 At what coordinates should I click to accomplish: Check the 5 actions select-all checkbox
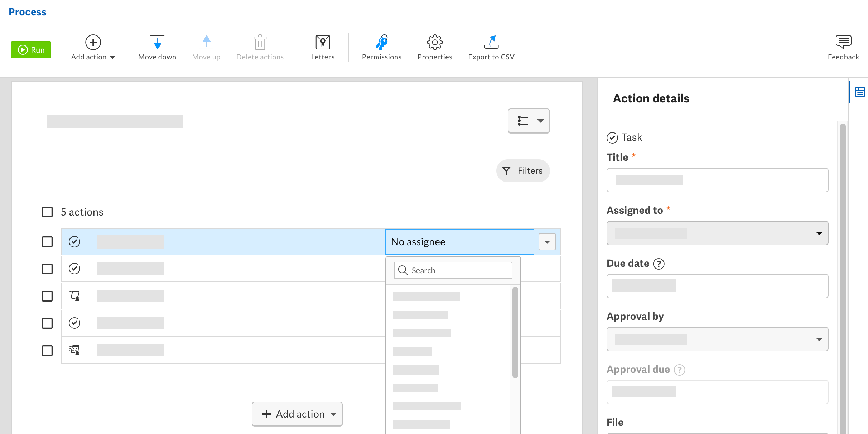[x=47, y=212]
